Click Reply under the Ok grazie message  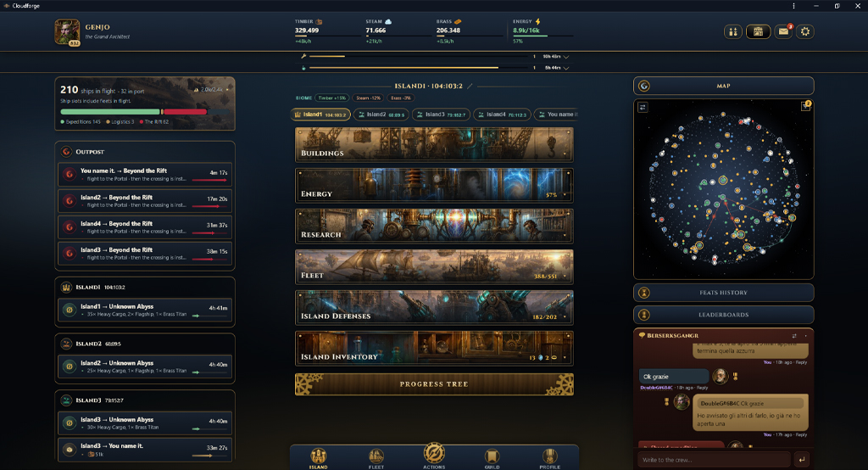tap(703, 388)
